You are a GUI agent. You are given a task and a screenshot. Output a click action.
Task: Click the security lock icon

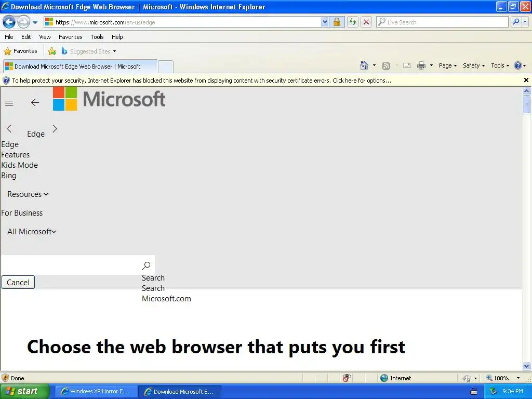[337, 22]
